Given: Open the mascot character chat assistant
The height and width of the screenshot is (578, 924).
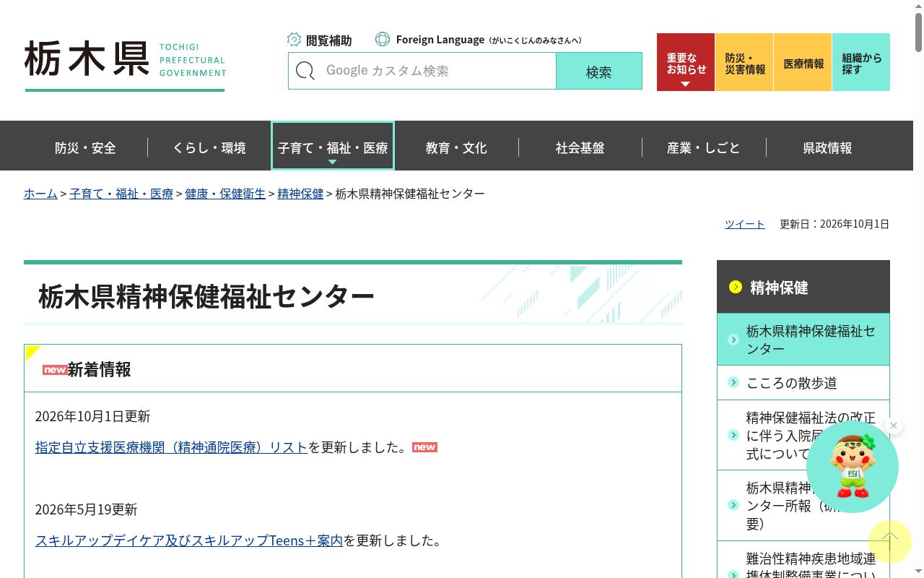Looking at the screenshot, I should click(x=853, y=467).
